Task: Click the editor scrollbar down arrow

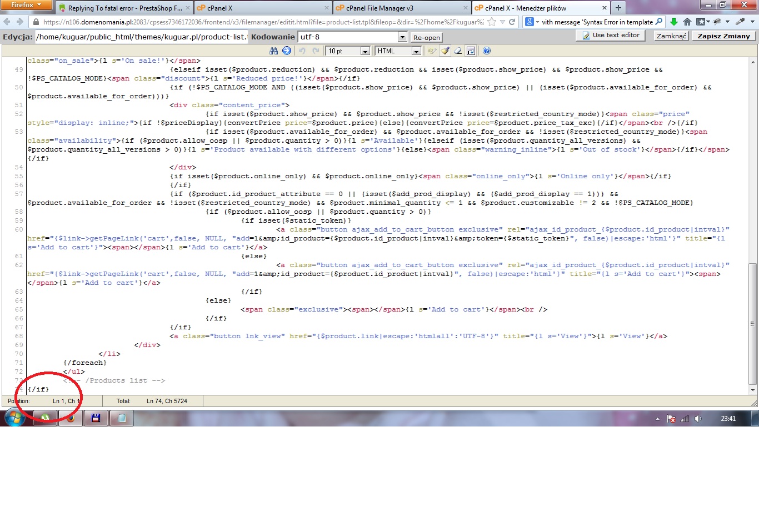Action: pos(753,390)
